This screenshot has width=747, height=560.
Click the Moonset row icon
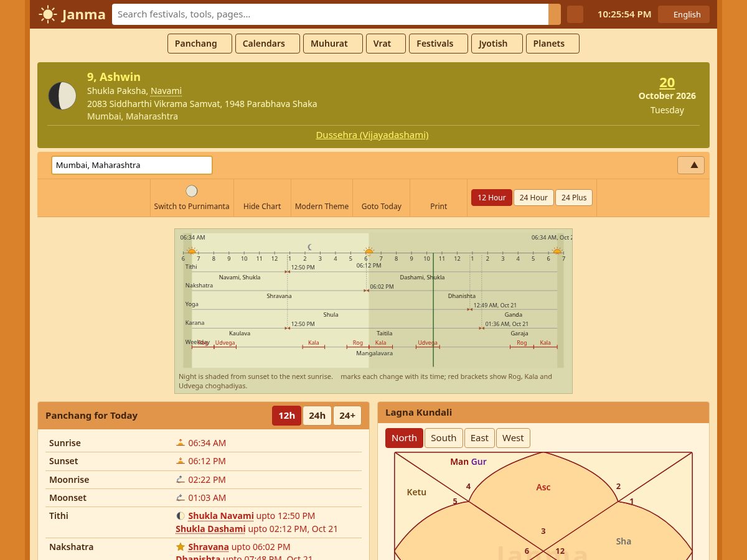(x=181, y=498)
